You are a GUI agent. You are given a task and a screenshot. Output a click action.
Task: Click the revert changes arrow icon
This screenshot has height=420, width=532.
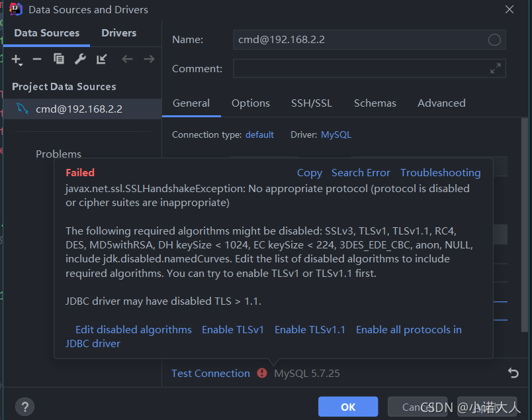[x=513, y=373]
